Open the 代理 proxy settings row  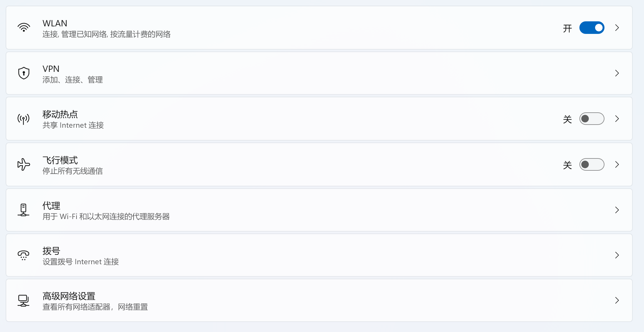(x=319, y=210)
